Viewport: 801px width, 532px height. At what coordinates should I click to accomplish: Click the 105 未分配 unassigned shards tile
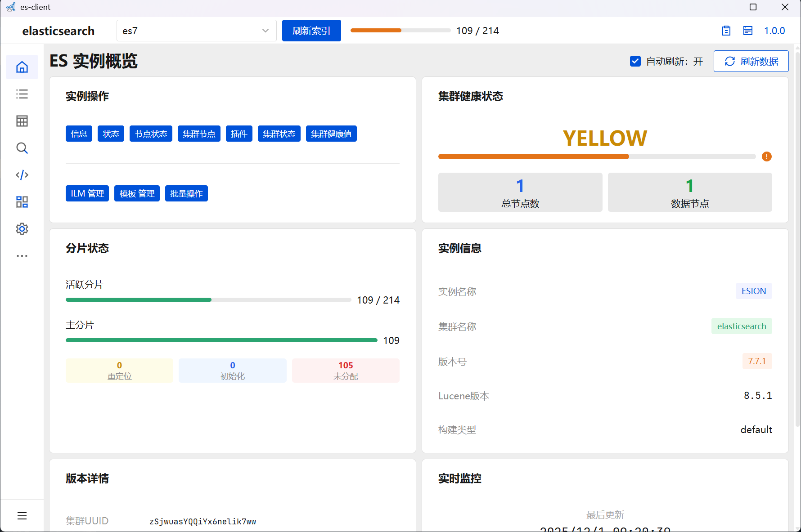(346, 371)
